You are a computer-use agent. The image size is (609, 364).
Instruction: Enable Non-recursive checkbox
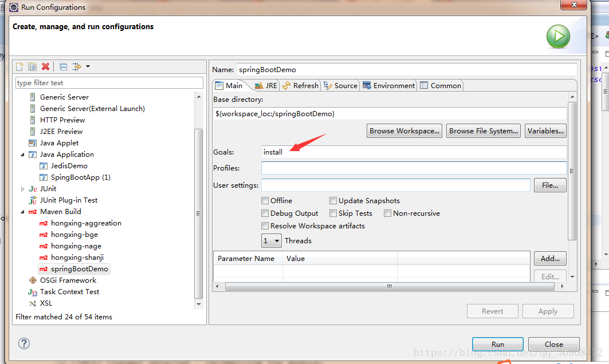pyautogui.click(x=387, y=213)
